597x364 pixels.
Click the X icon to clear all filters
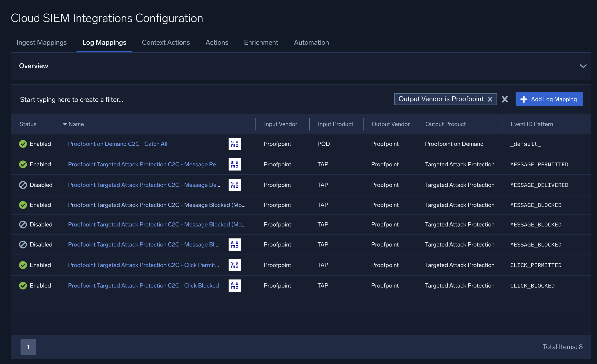pyautogui.click(x=504, y=99)
